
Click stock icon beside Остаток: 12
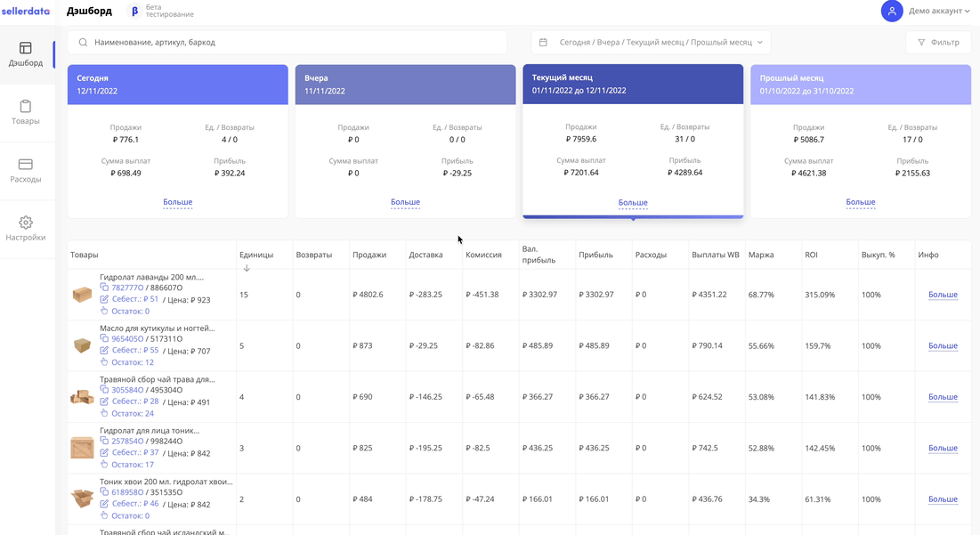104,362
